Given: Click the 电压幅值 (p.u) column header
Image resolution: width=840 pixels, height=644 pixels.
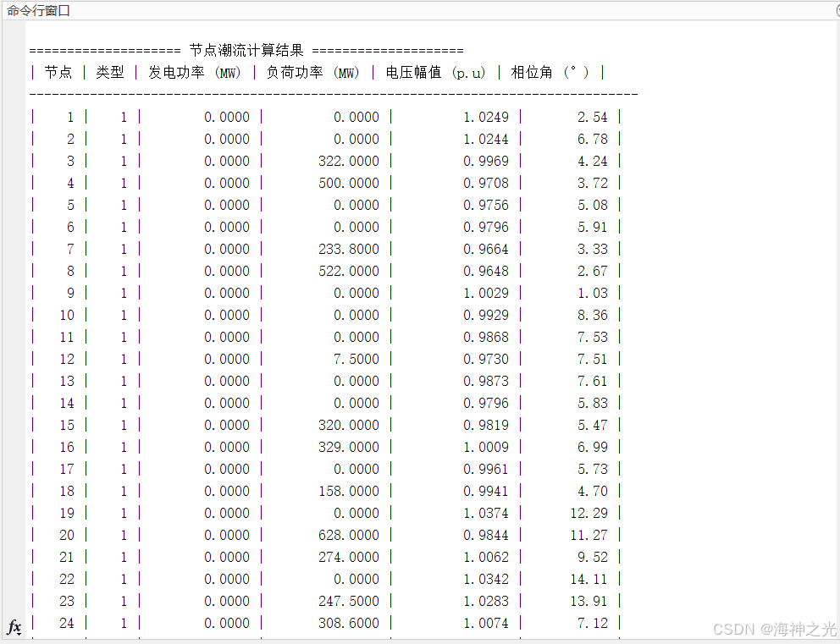Looking at the screenshot, I should click(x=435, y=72).
